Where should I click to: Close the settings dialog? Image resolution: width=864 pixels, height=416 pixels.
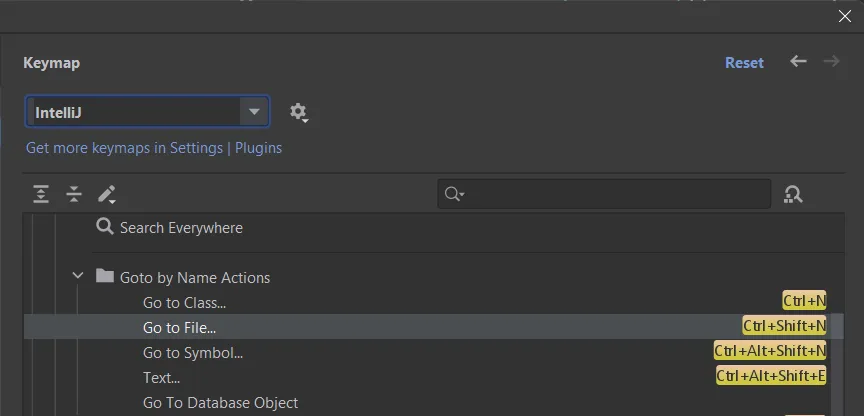click(844, 16)
